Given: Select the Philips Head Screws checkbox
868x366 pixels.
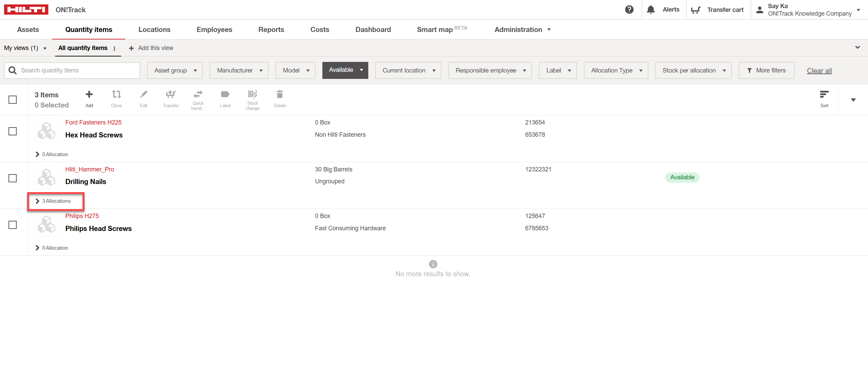Looking at the screenshot, I should pos(13,225).
